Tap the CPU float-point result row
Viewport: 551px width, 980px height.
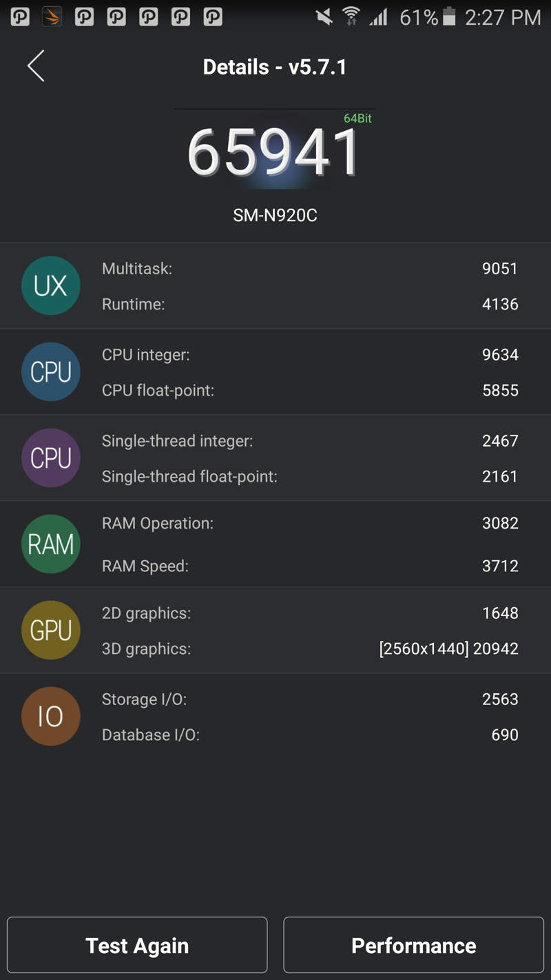point(310,390)
